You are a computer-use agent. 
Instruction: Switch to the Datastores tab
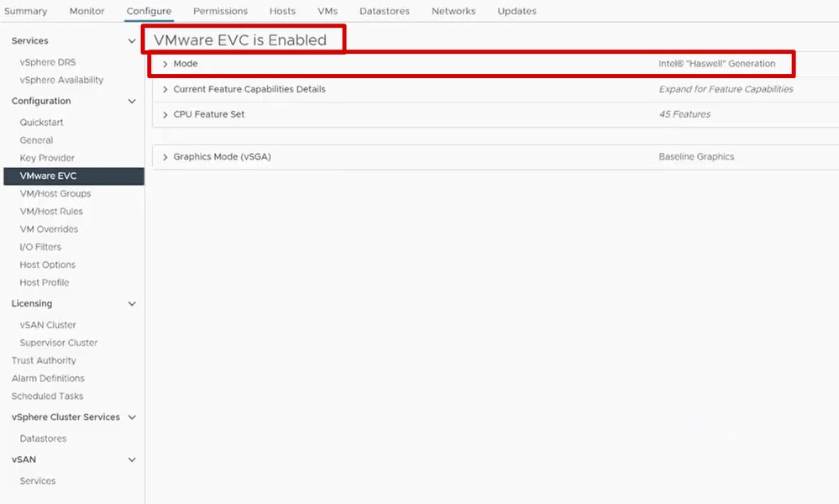tap(384, 11)
